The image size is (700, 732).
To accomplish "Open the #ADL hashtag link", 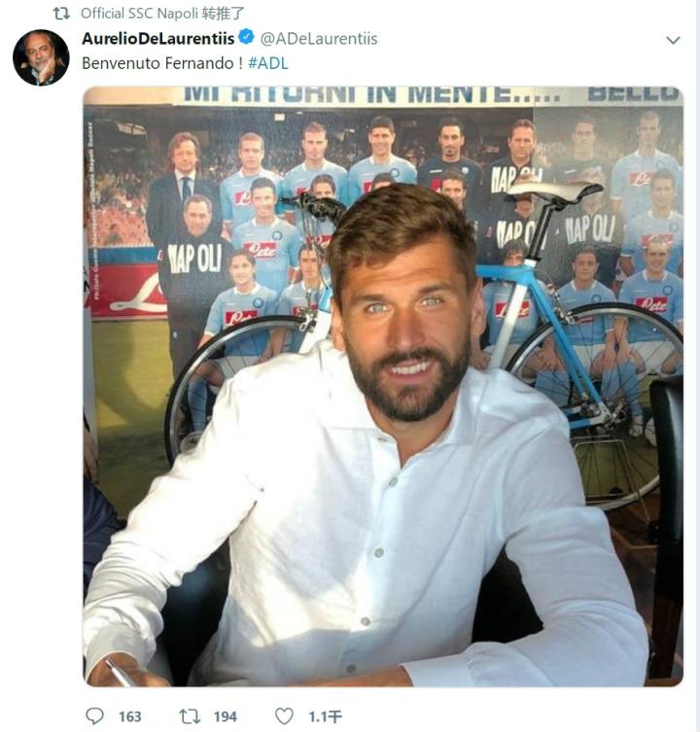I will 267,63.
